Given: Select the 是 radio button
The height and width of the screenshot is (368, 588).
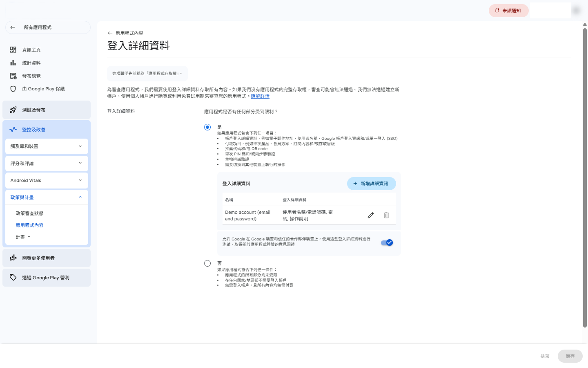Looking at the screenshot, I should pyautogui.click(x=207, y=127).
